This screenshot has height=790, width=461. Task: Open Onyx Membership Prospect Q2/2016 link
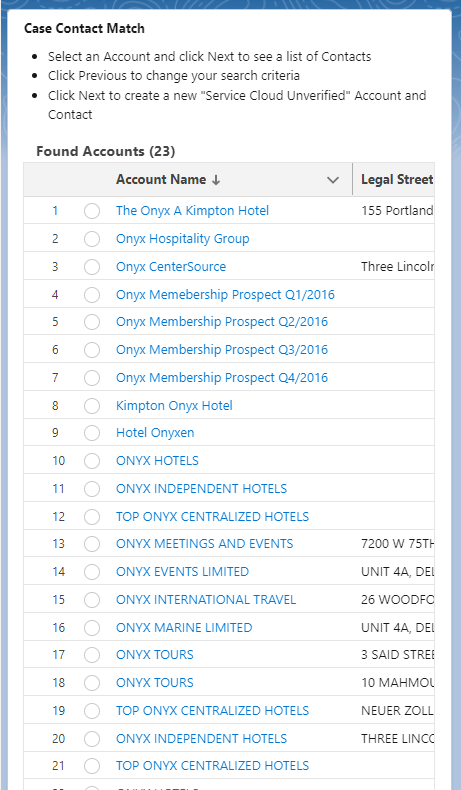[x=222, y=322]
